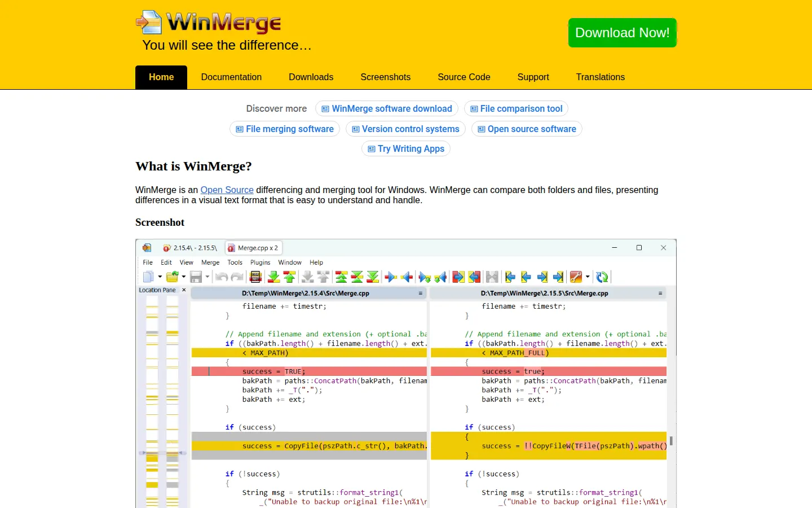Expand the Save dropdown arrow
Viewport: 812px width, 508px height.
207,277
